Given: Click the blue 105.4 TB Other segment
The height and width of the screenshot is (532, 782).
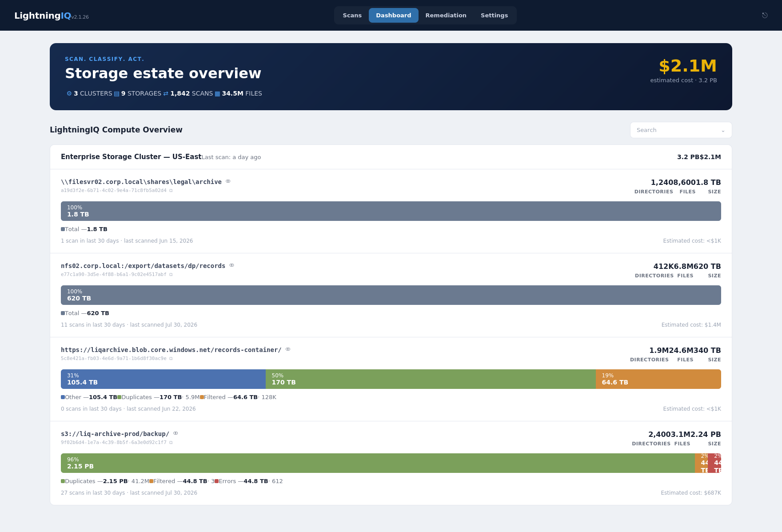Looking at the screenshot, I should coord(163,379).
